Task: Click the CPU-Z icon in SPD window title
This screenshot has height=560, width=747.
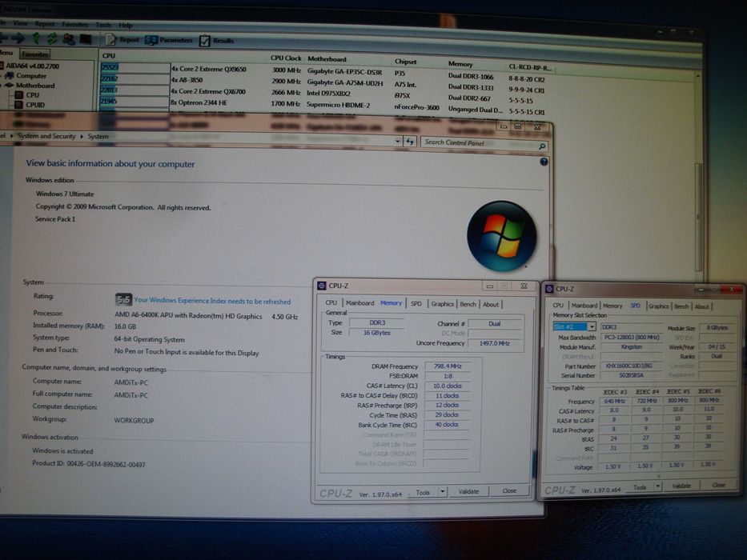Action: (548, 289)
